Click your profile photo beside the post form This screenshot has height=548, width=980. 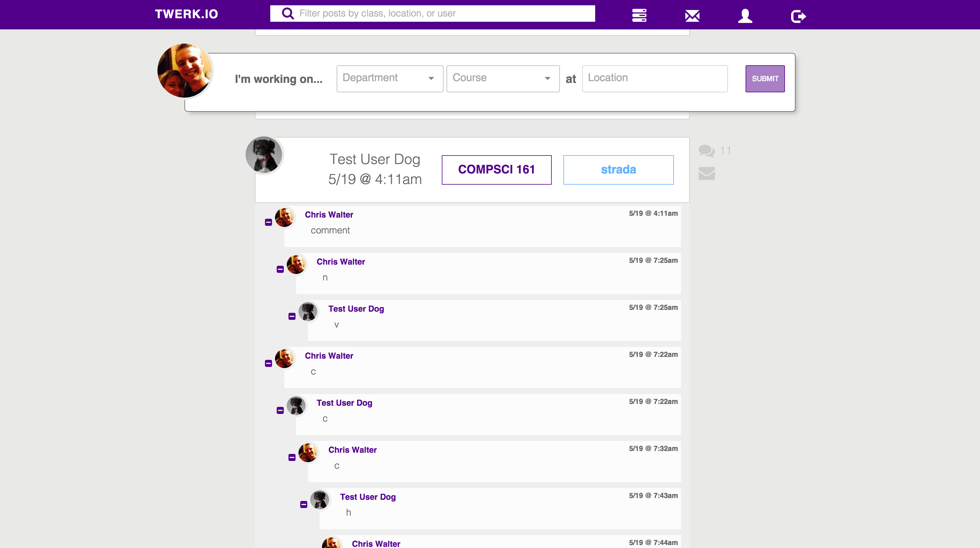(185, 71)
